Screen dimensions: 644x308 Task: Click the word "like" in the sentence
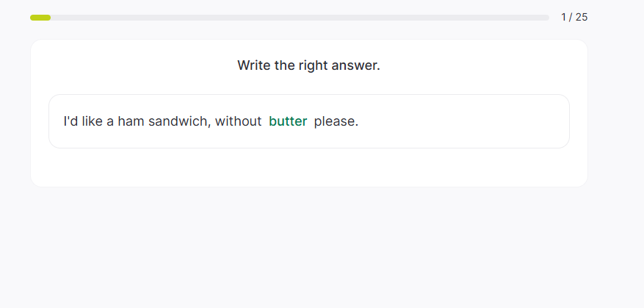pos(93,121)
